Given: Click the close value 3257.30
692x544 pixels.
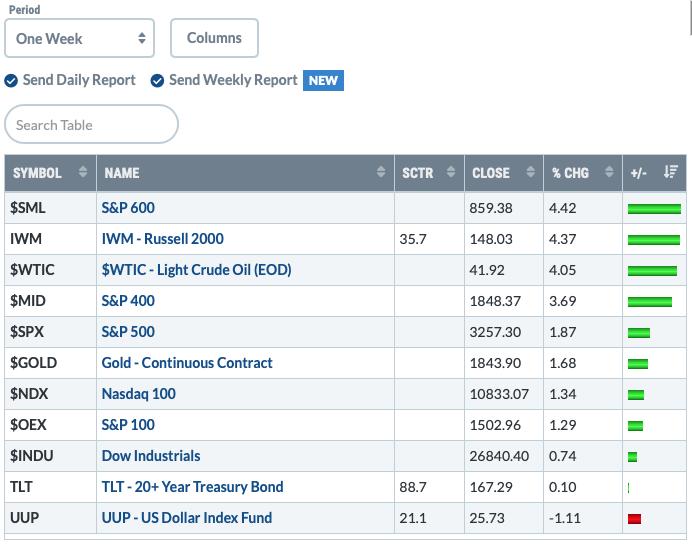Looking at the screenshot, I should pyautogui.click(x=495, y=332).
